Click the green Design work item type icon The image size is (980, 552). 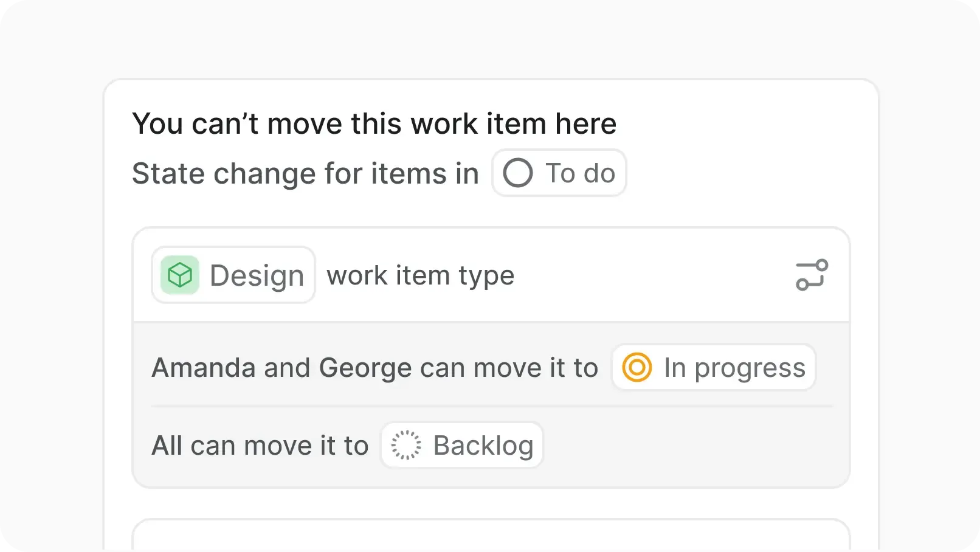[x=179, y=275]
